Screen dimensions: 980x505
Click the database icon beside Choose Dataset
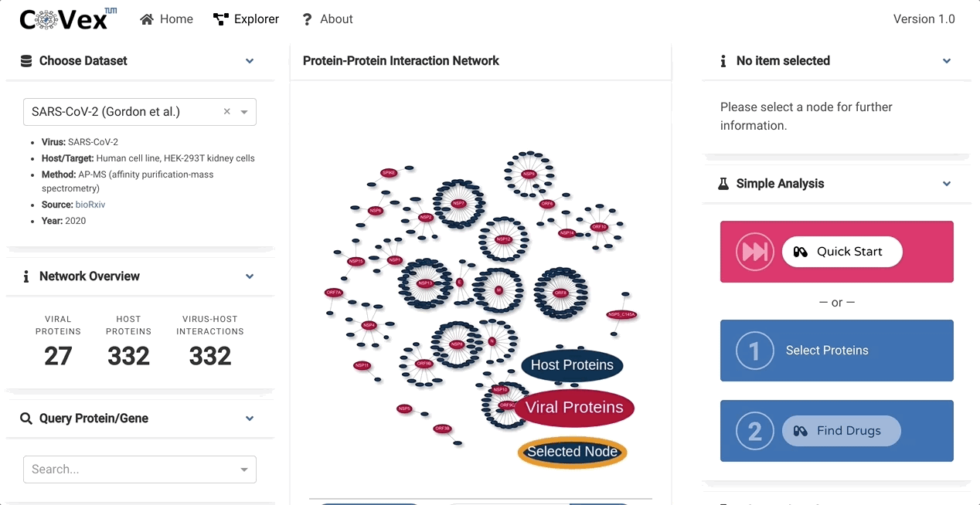click(26, 61)
